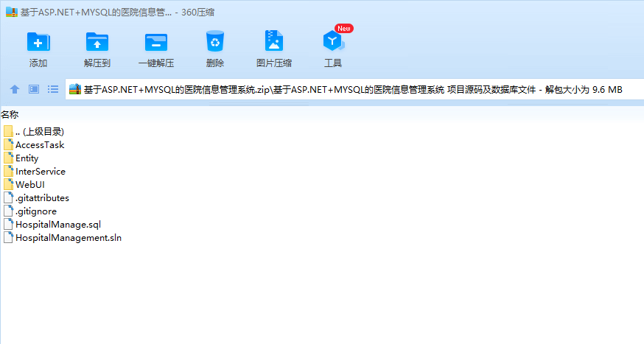The height and width of the screenshot is (344, 644).
Task: Switch to the thumbnail view mode icon
Action: (x=34, y=89)
